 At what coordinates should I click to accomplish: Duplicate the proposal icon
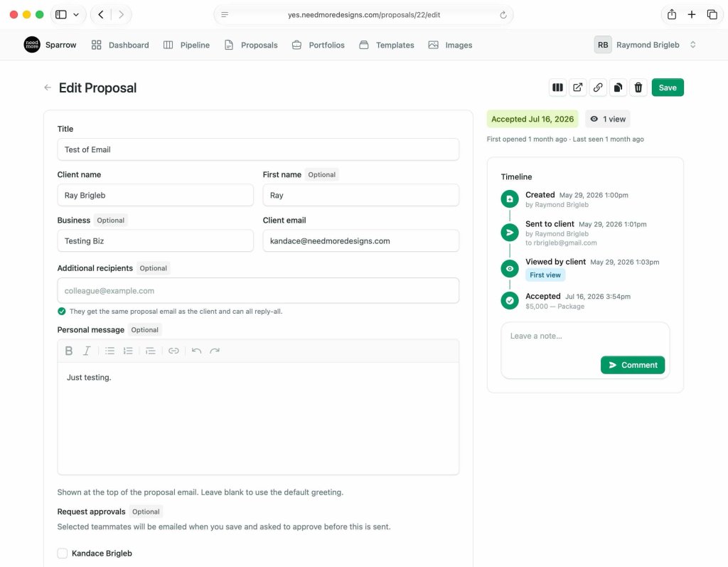tap(618, 88)
